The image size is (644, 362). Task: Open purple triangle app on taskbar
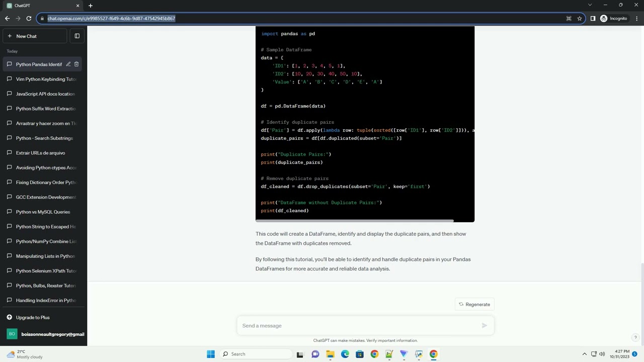point(404,354)
